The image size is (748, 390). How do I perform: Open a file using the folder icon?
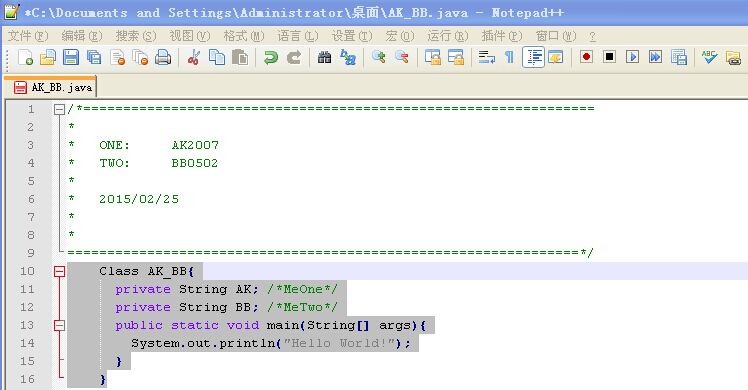(x=48, y=57)
